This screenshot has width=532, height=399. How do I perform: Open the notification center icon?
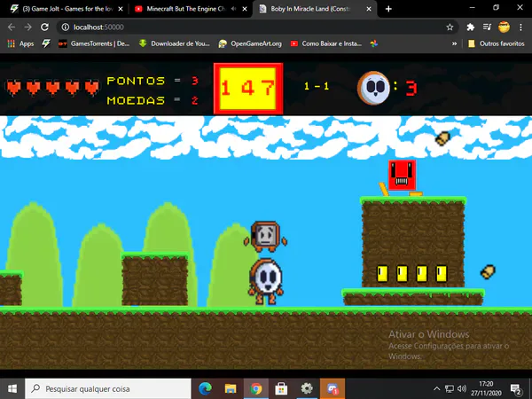pos(516,389)
